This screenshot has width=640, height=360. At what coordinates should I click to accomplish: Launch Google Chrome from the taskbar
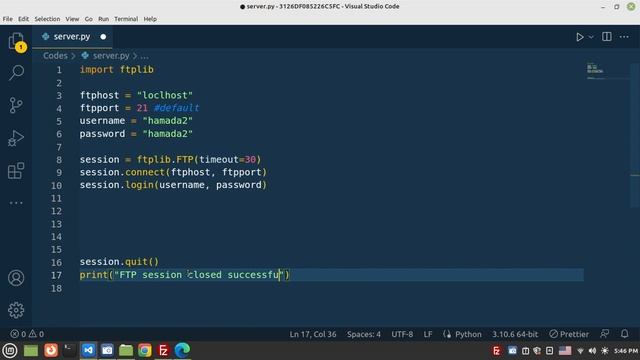click(x=144, y=350)
